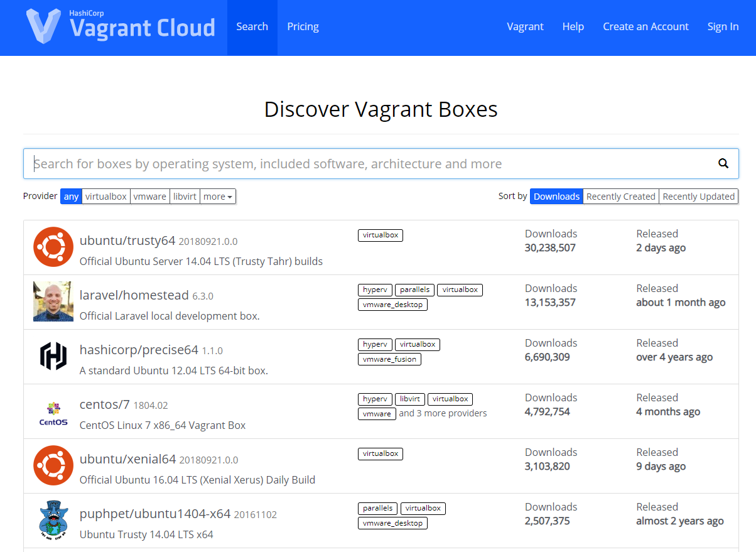Viewport: 756px width, 552px height.
Task: Click the Vagrant Cloud logo
Action: 121,26
